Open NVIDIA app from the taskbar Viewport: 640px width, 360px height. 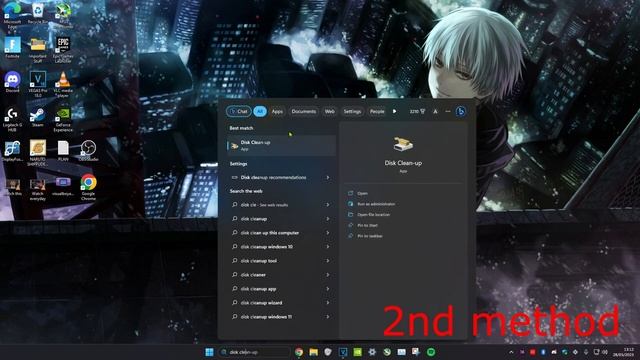[x=358, y=352]
